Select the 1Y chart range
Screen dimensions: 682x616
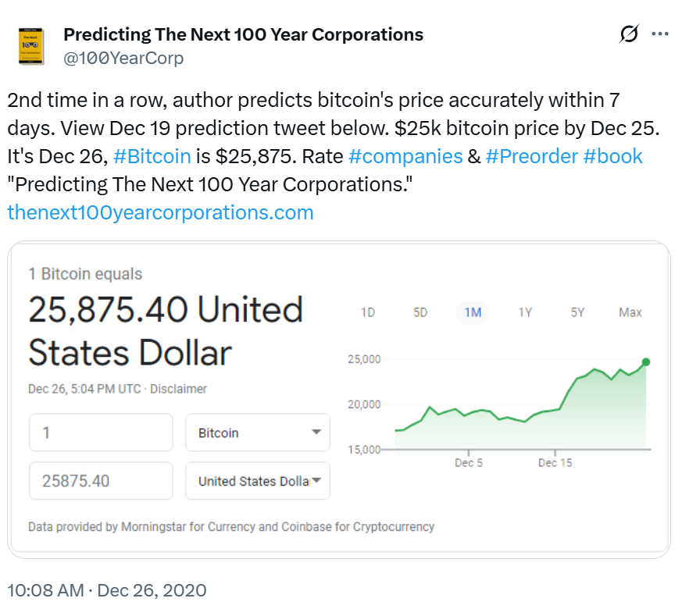click(x=525, y=312)
